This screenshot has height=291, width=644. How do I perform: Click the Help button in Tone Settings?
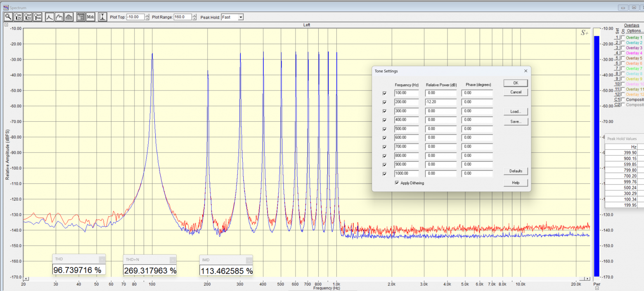(x=516, y=183)
